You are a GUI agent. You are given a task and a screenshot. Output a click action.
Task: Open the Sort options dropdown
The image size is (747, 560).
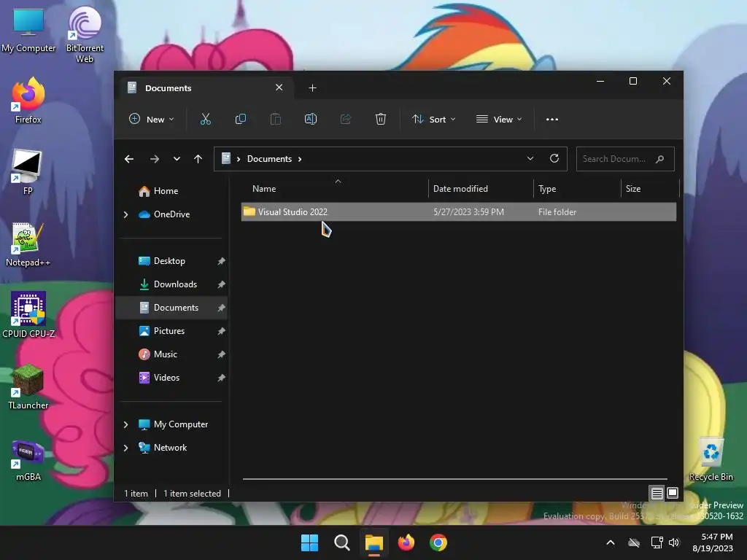(434, 119)
